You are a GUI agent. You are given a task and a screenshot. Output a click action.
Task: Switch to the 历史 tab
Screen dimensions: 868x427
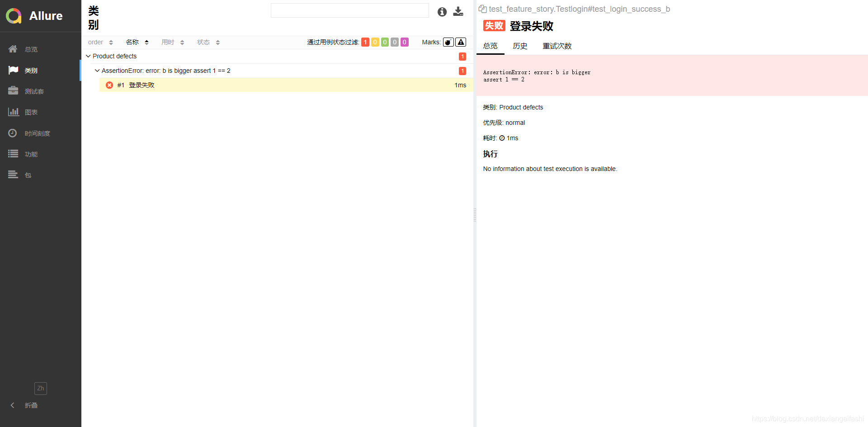(x=520, y=46)
